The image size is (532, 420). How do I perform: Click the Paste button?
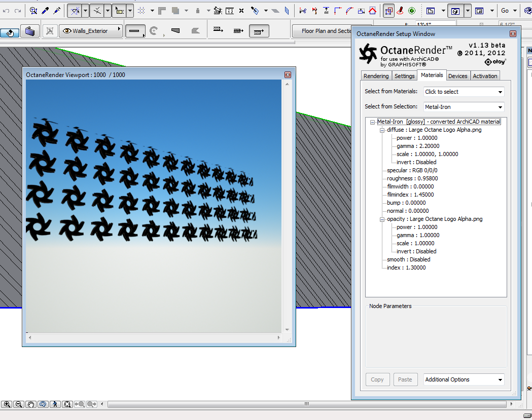(405, 379)
